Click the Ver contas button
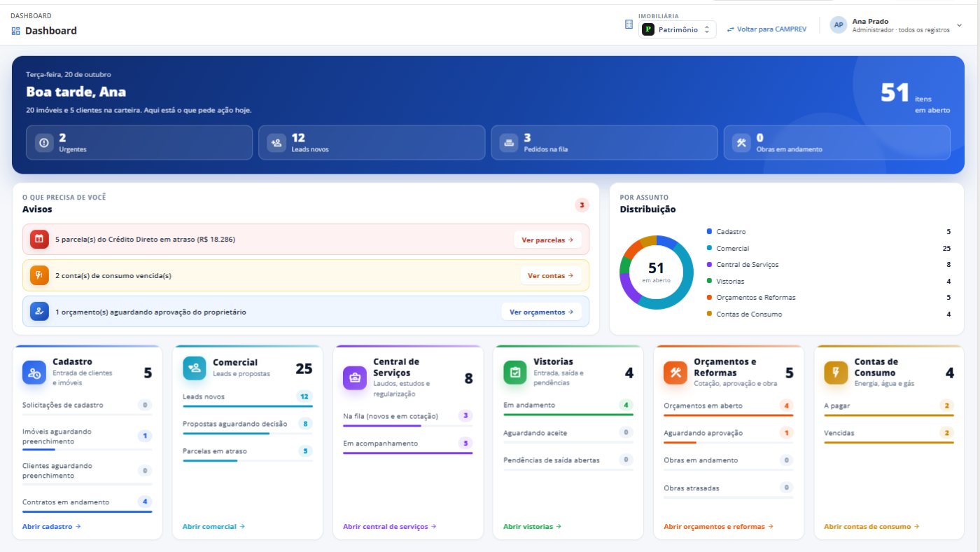This screenshot has height=552, width=980. pos(551,276)
